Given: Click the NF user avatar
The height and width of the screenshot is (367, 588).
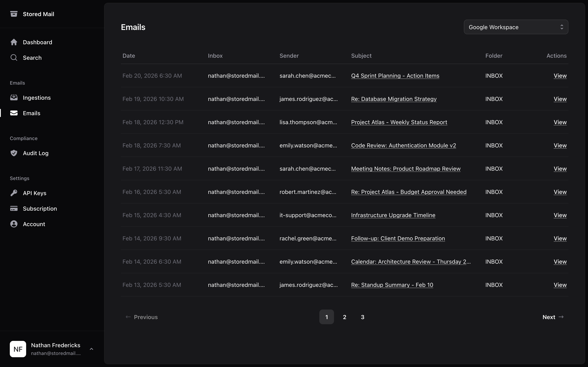Looking at the screenshot, I should tap(18, 349).
